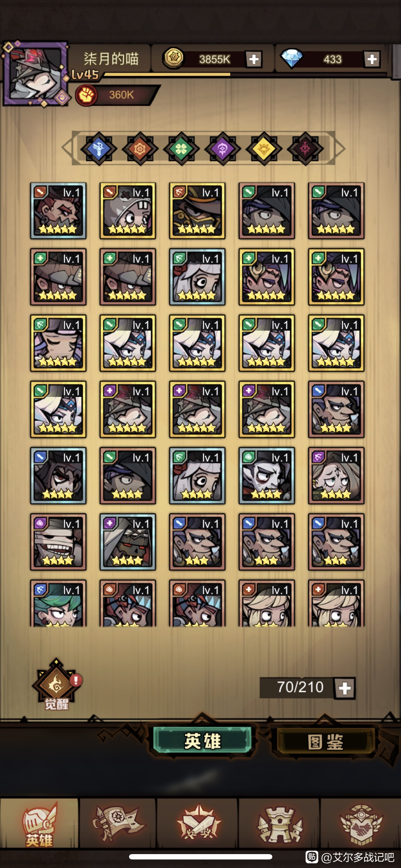This screenshot has width=401, height=868.
Task: Select the dark red faction filter icon
Action: (305, 149)
